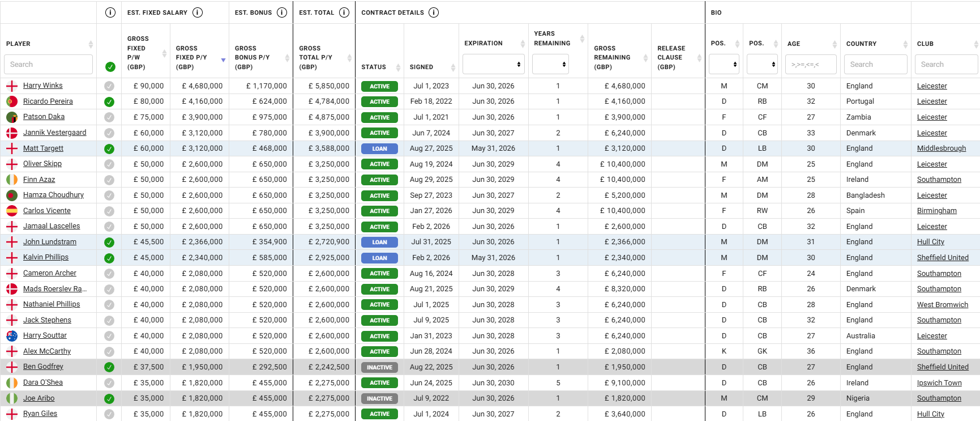The image size is (980, 421).
Task: Open the Years Remaining filter dropdown
Action: pyautogui.click(x=550, y=65)
